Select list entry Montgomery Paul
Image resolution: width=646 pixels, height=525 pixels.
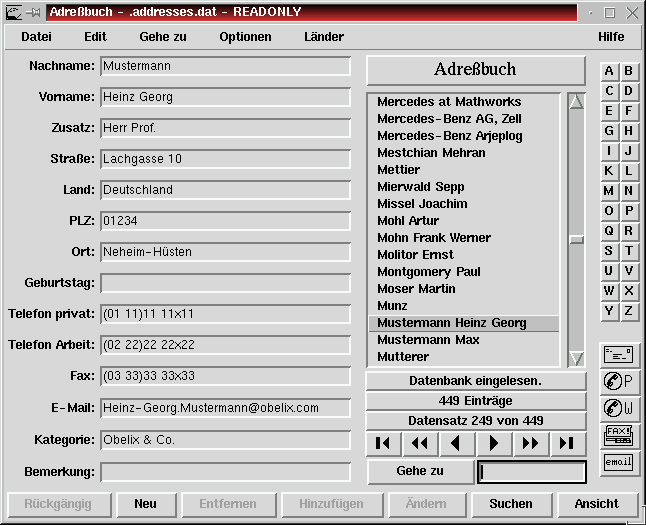pyautogui.click(x=464, y=272)
